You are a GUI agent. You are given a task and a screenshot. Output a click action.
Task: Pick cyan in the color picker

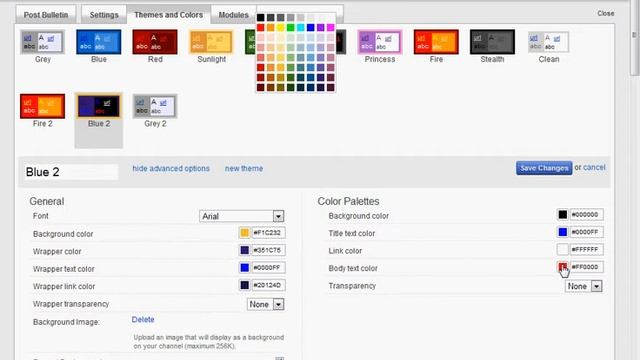click(x=300, y=27)
